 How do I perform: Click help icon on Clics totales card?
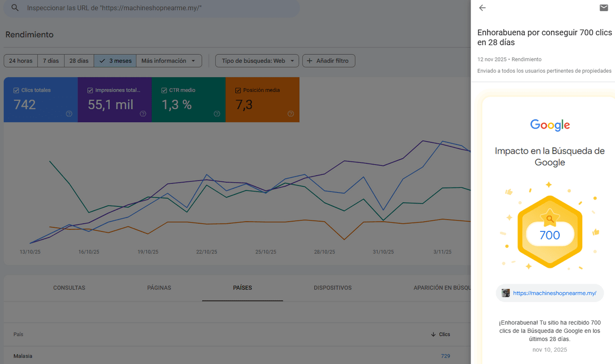(x=69, y=114)
